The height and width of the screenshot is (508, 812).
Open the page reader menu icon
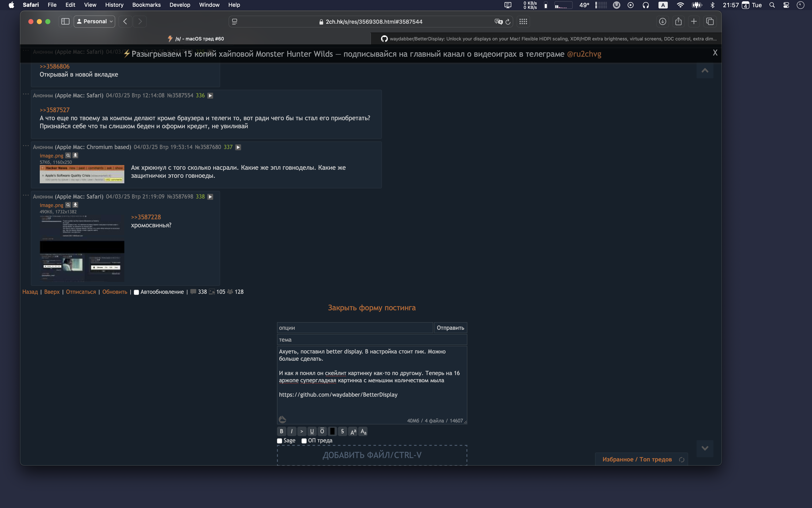235,22
